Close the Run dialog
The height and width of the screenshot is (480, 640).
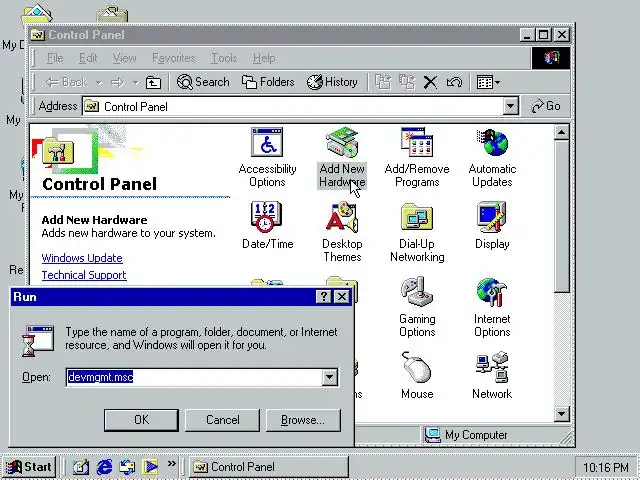pos(342,296)
